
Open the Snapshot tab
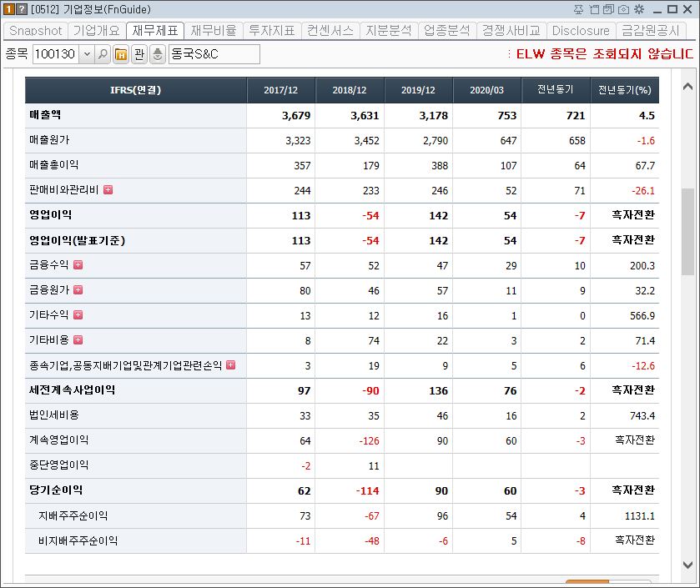point(34,30)
